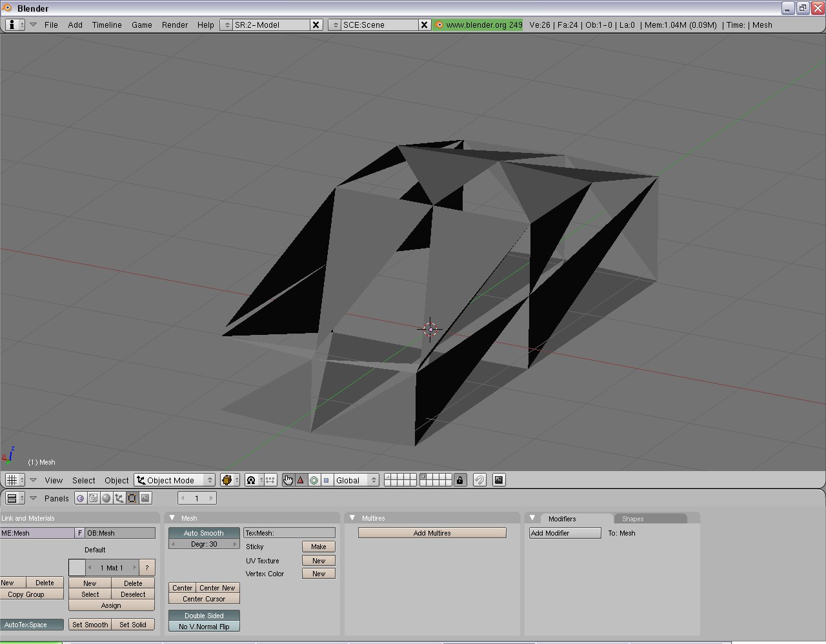The image size is (826, 644).
Task: Toggle the 3D transform manipulator hand icon
Action: click(288, 480)
